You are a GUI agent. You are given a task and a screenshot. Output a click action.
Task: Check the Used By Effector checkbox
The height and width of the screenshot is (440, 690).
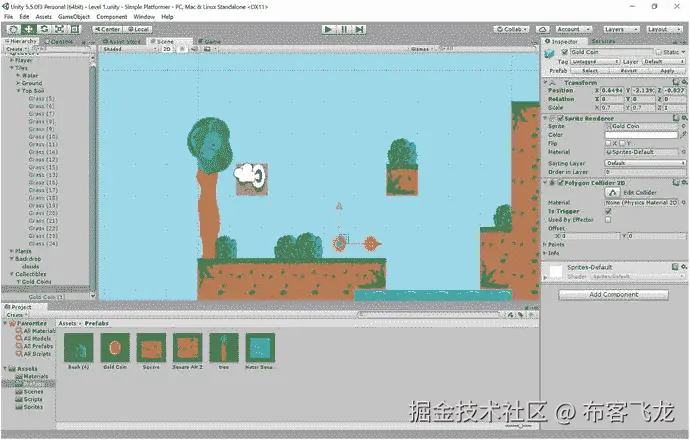tap(608, 220)
